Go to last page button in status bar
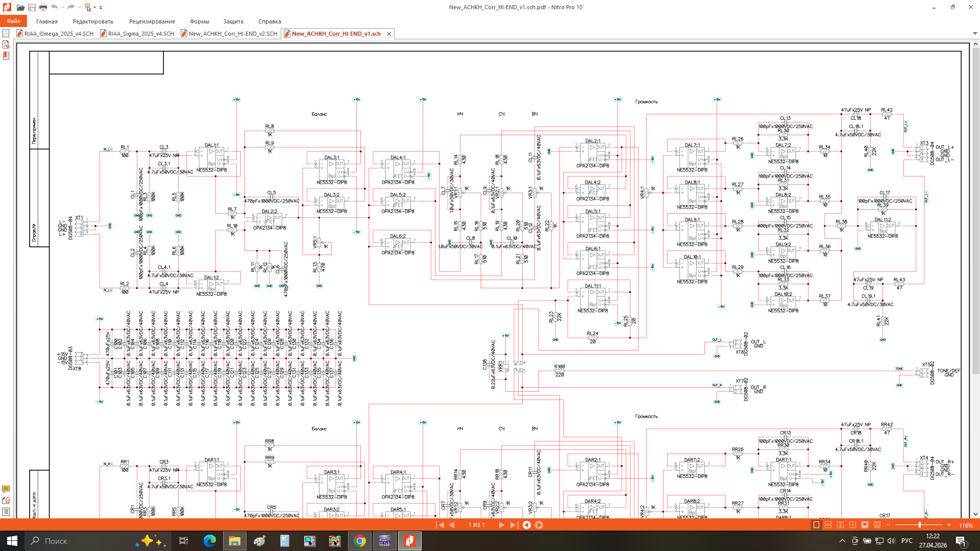The height and width of the screenshot is (551, 980). point(513,525)
